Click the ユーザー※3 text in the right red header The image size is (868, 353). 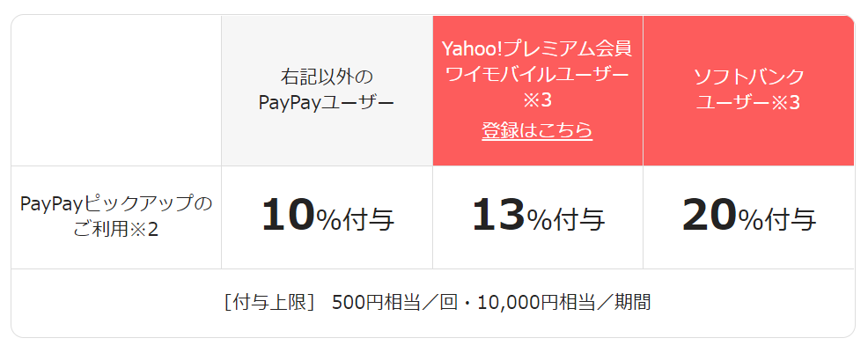tap(748, 102)
